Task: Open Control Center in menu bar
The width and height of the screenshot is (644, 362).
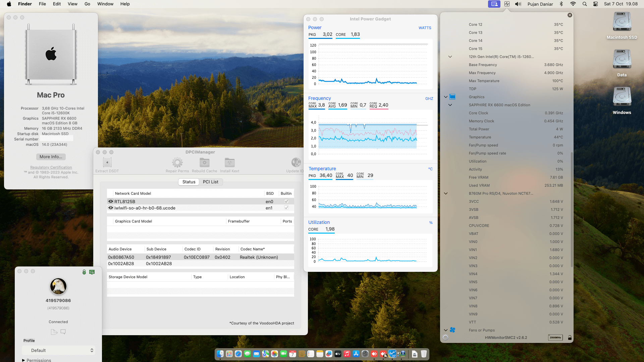Action: [x=595, y=4]
